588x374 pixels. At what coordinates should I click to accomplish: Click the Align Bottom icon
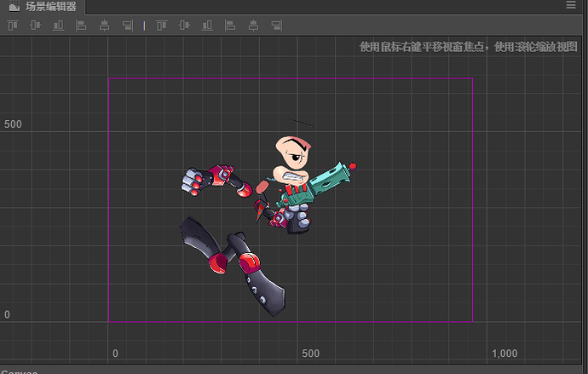(x=58, y=26)
